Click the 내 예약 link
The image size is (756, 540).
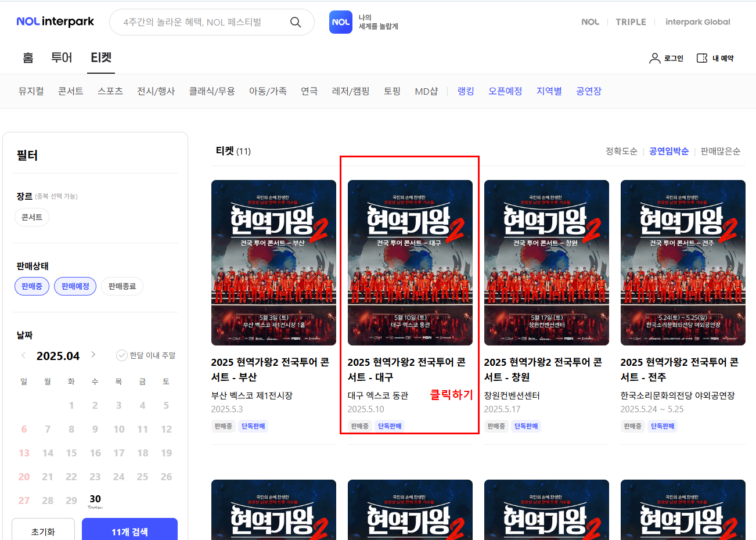point(723,58)
